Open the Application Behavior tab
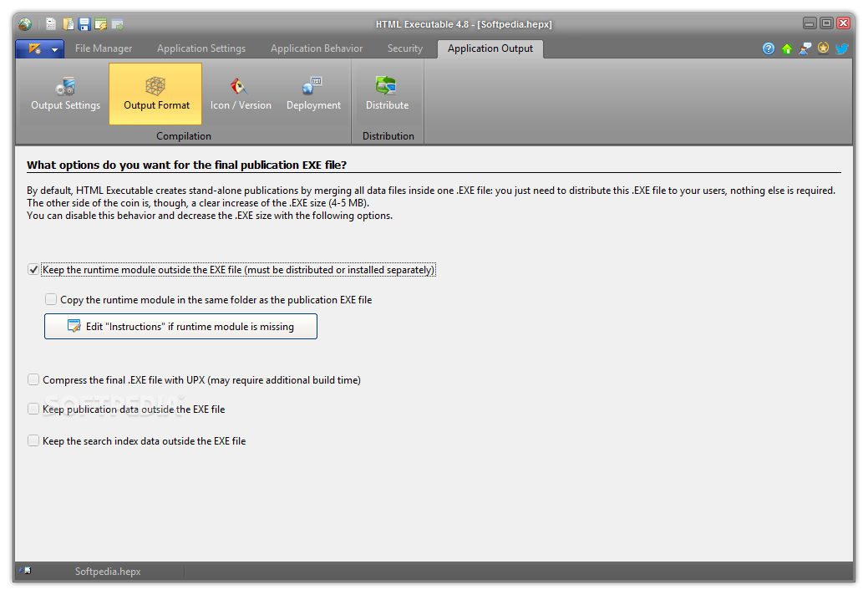This screenshot has height=595, width=868. point(317,48)
